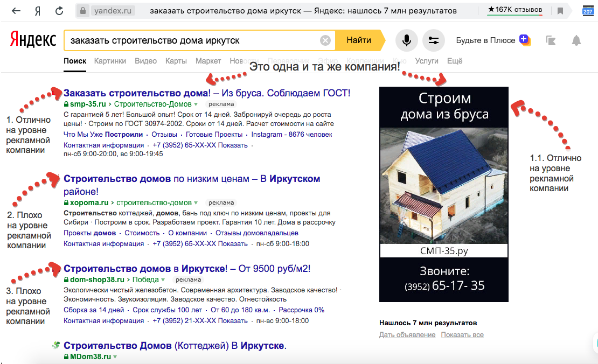
Task: Open Стоимость sitelink
Action: (x=142, y=233)
